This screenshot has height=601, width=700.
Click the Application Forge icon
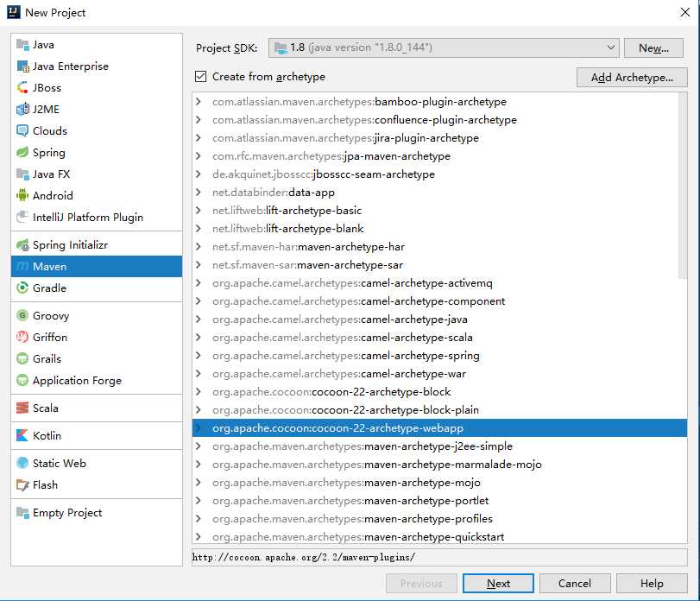pos(22,380)
